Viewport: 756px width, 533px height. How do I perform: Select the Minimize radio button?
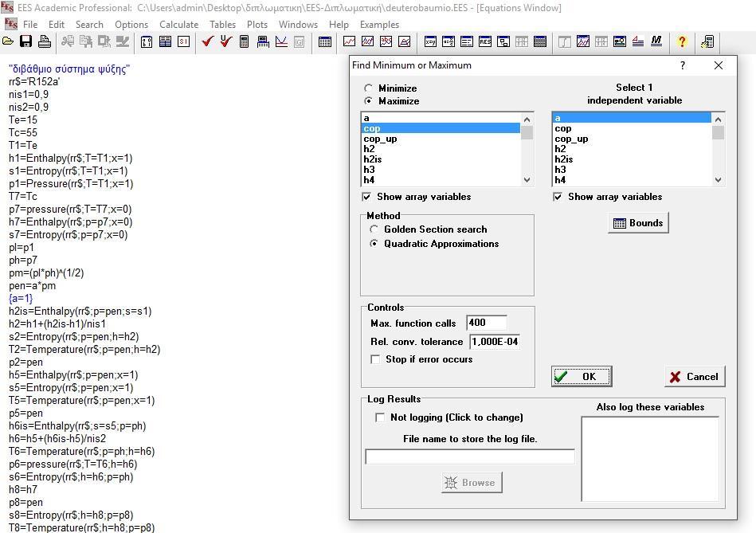click(x=369, y=88)
